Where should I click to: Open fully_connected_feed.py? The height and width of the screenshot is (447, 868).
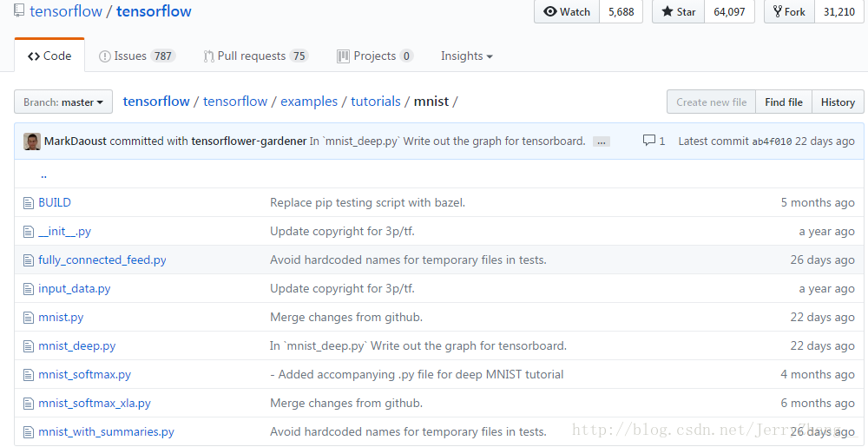pyautogui.click(x=102, y=260)
